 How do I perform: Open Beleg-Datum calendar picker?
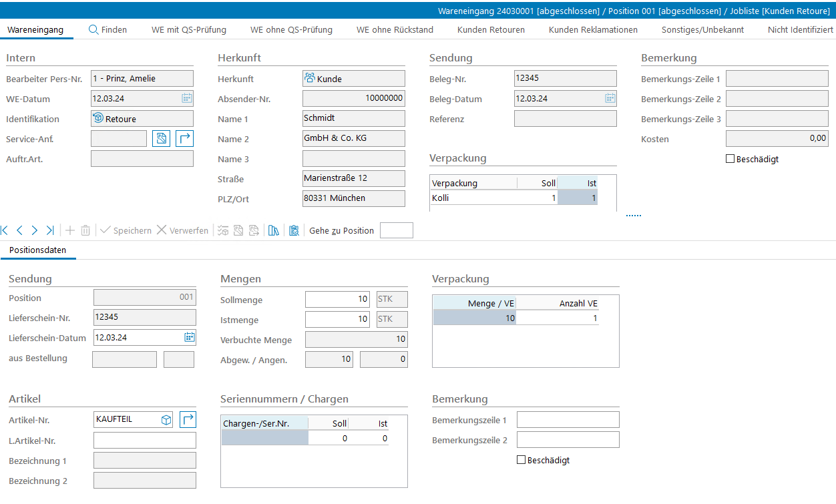(x=610, y=99)
